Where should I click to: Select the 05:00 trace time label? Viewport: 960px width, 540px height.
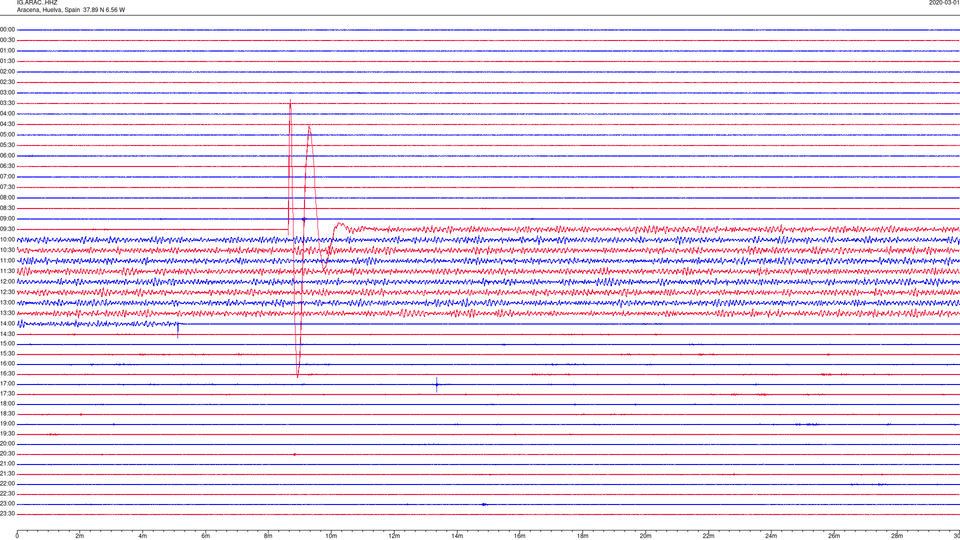(x=7, y=135)
